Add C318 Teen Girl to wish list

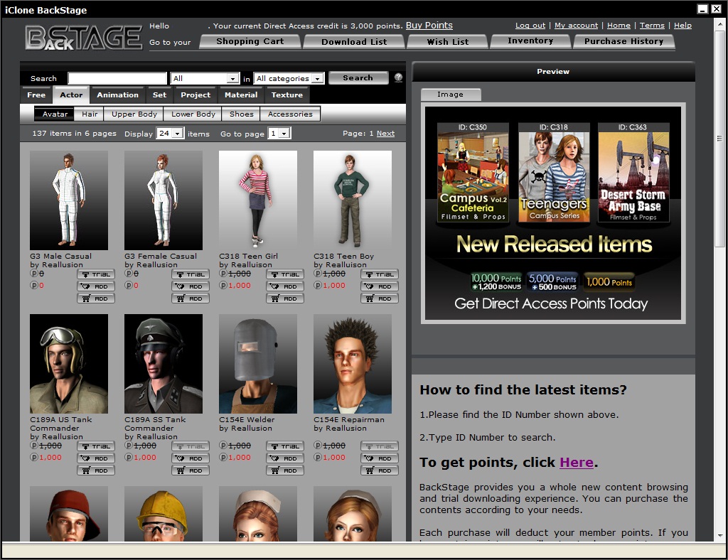pyautogui.click(x=285, y=286)
